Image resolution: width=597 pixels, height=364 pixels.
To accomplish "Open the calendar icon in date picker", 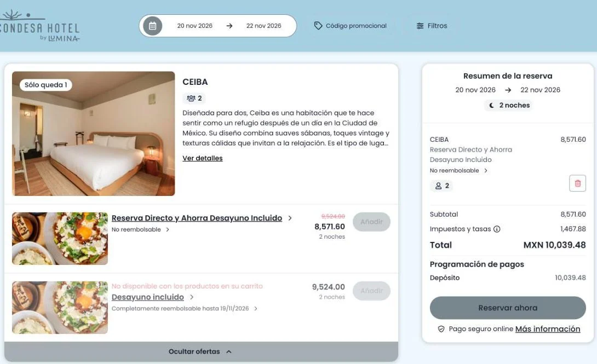I will (x=152, y=26).
